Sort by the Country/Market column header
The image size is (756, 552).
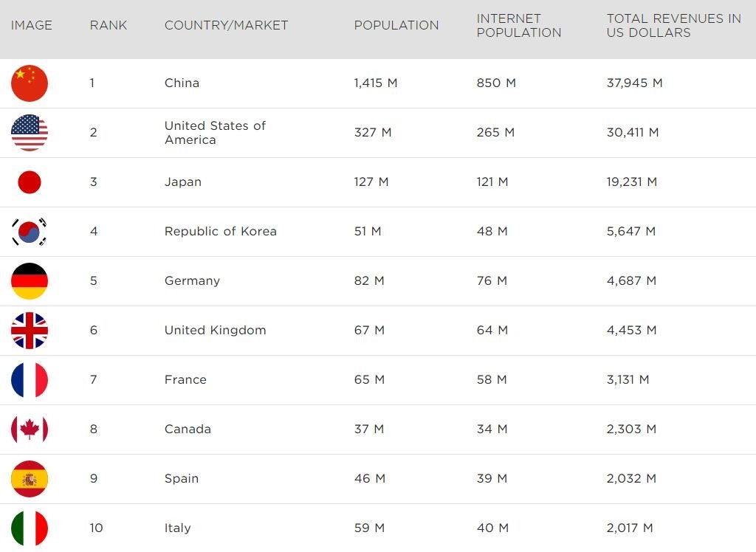226,25
